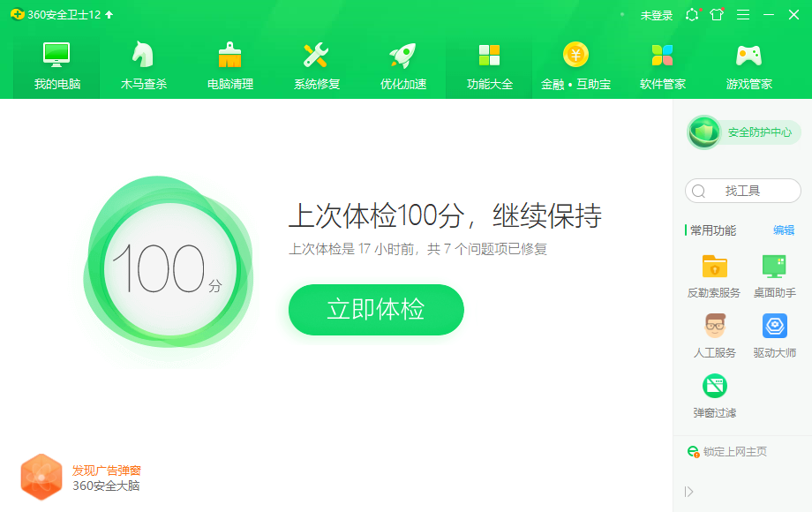Screen dimensions: 812x512
Task: Click 立即体检 checkup button
Action: 376,309
